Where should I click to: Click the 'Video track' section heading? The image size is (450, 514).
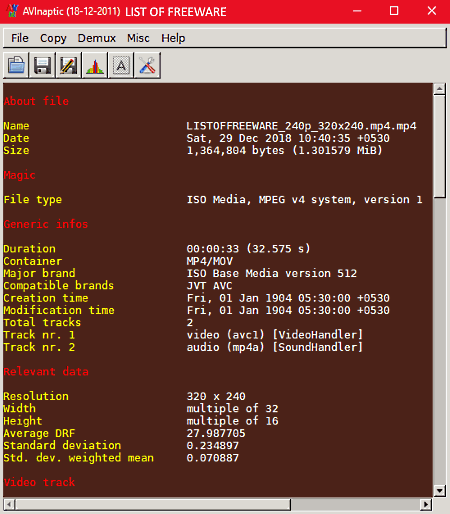click(x=39, y=482)
